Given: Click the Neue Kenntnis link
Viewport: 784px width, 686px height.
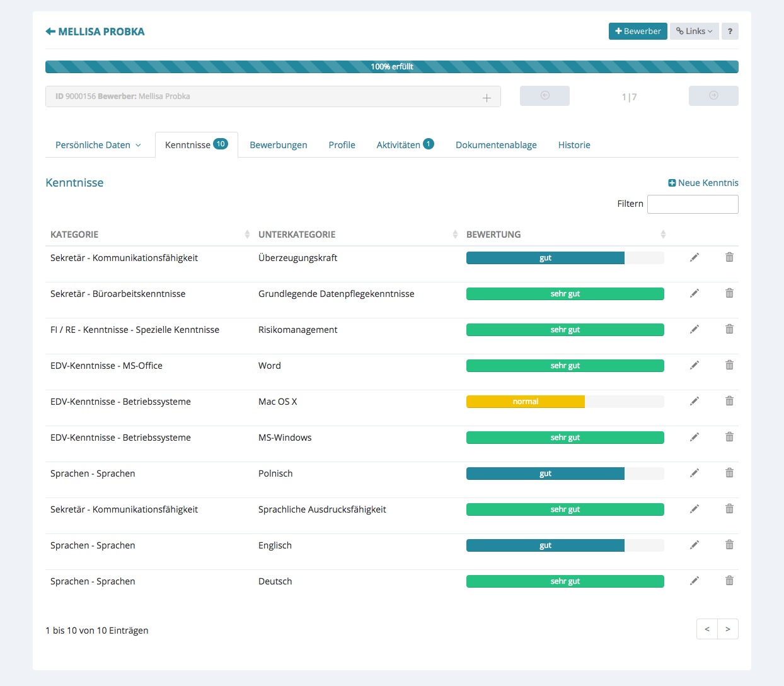Looking at the screenshot, I should click(x=703, y=183).
